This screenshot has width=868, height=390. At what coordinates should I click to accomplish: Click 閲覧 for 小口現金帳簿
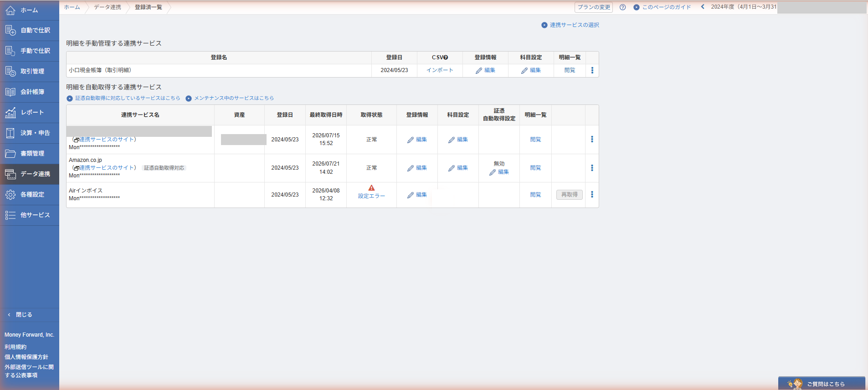570,70
